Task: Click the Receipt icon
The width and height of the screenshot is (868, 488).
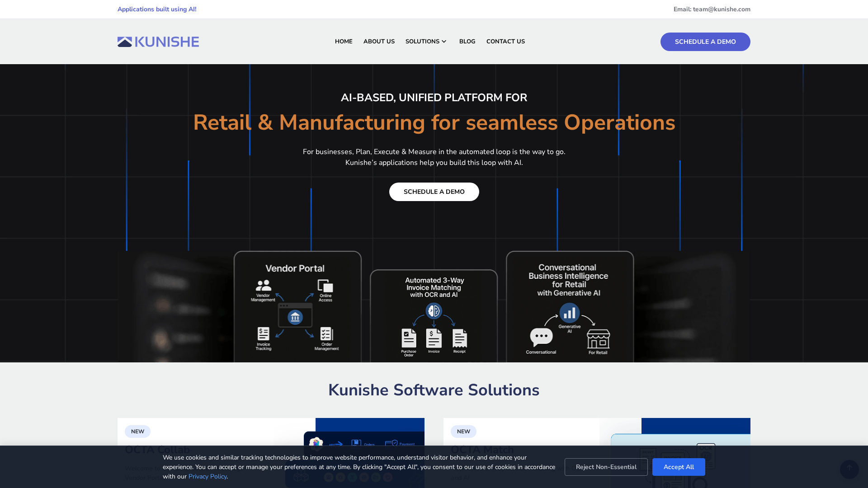Action: pyautogui.click(x=460, y=339)
